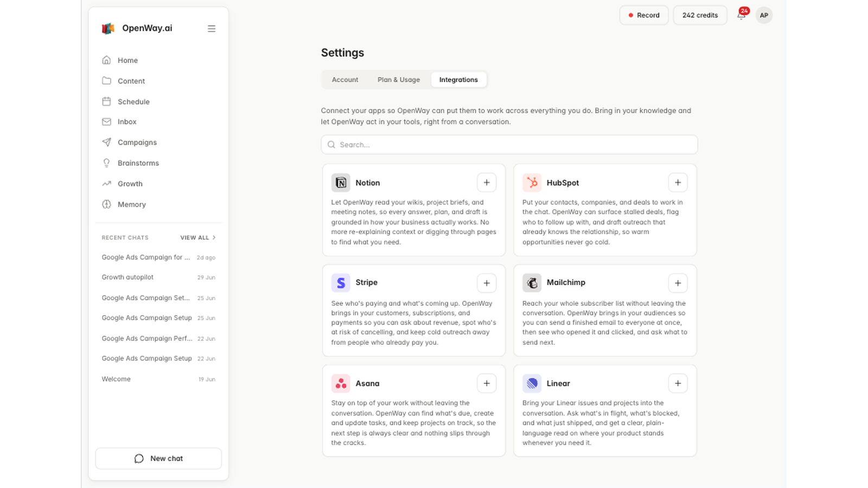Select the Integrations tab
Image resolution: width=868 pixels, height=488 pixels.
[458, 80]
